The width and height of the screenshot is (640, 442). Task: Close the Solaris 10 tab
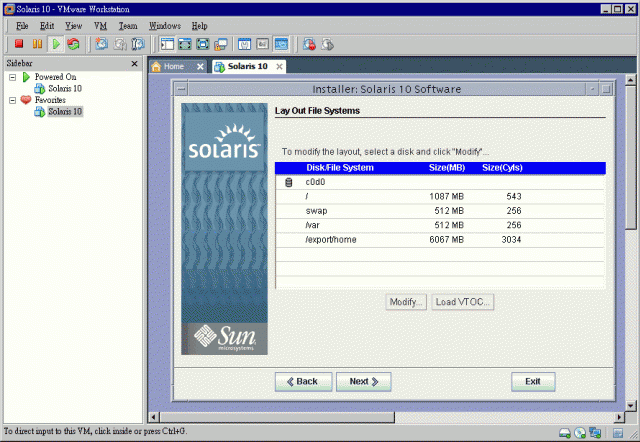pyautogui.click(x=279, y=67)
